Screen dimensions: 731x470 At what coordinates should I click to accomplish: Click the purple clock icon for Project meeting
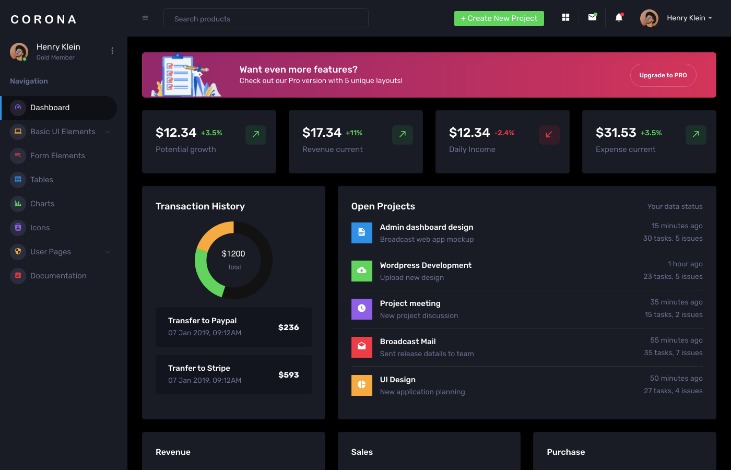point(361,309)
